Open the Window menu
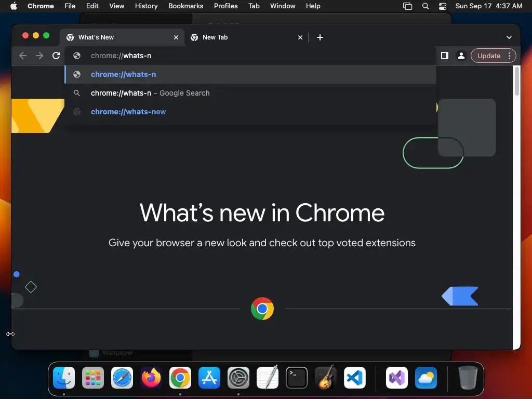Screen dimensions: 532x399 click(283, 6)
